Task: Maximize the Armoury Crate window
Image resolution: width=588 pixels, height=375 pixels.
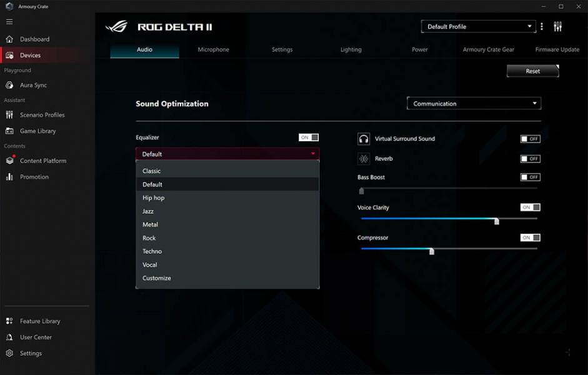Action: [561, 6]
